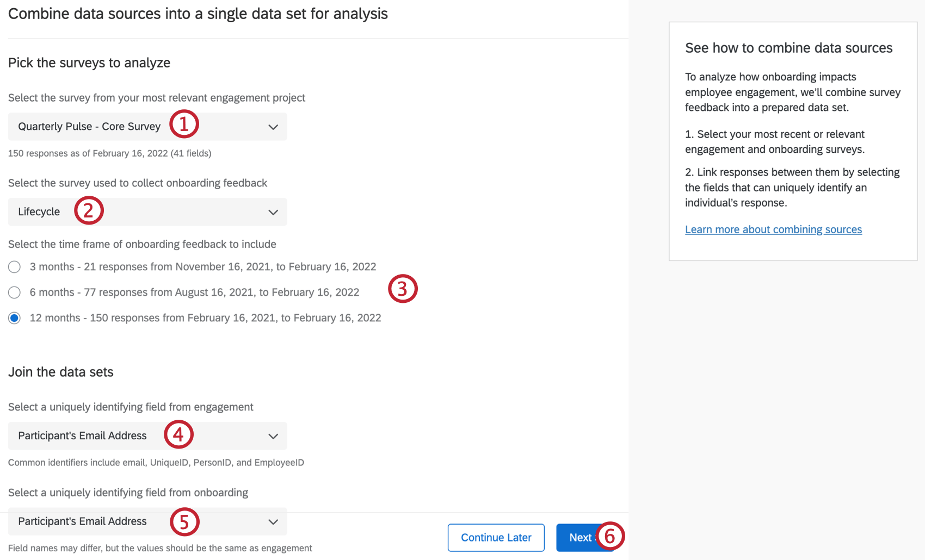Image resolution: width=925 pixels, height=560 pixels.
Task: Select the 3 months time frame option
Action: pyautogui.click(x=14, y=266)
